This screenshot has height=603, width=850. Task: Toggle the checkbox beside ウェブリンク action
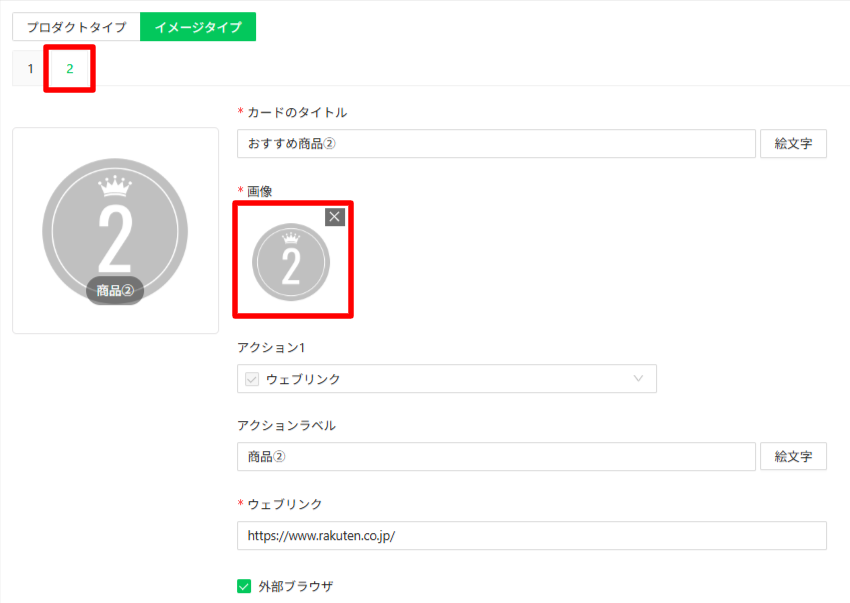pos(252,379)
